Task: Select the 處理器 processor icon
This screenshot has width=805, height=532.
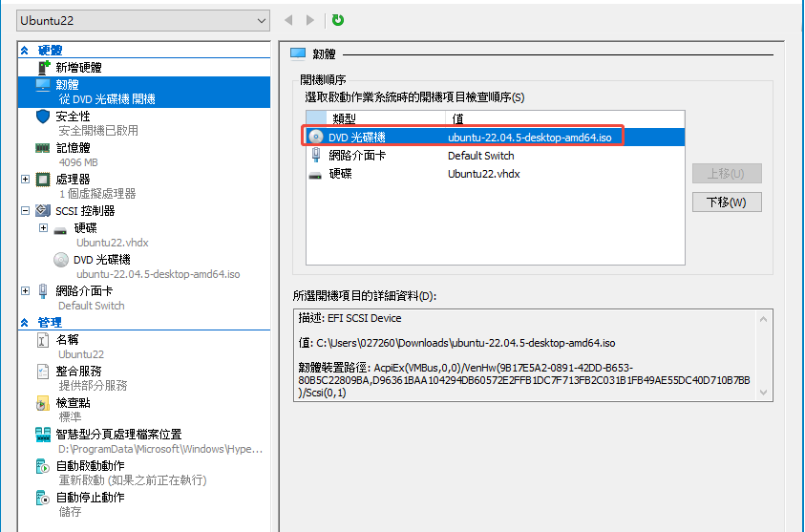Action: [x=43, y=180]
